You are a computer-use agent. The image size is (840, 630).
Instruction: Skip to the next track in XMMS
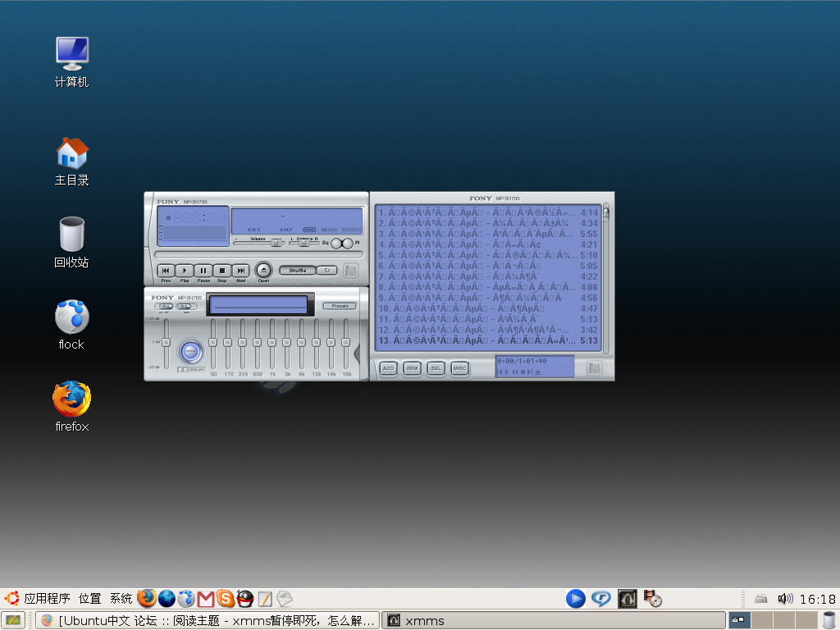pyautogui.click(x=241, y=271)
